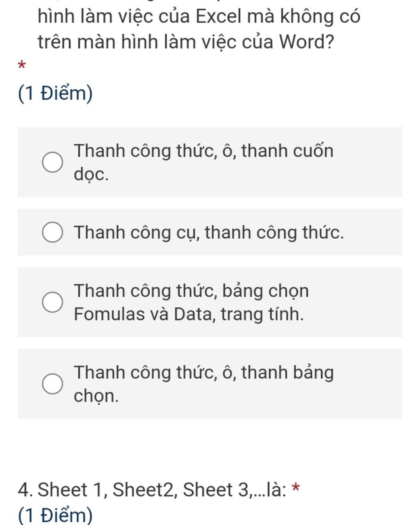Viewport: 420px width, 525px height.
Task: Click the red asterisk beside question 4
Action: [296, 488]
